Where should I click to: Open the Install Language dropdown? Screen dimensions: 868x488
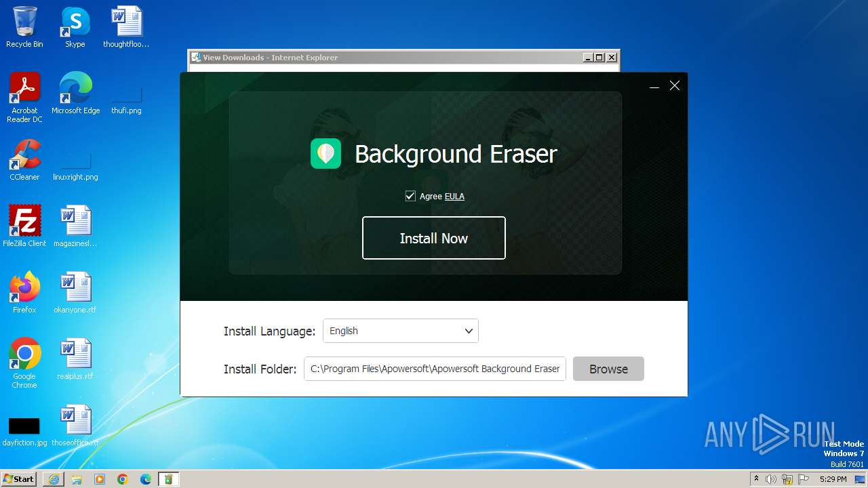point(401,331)
